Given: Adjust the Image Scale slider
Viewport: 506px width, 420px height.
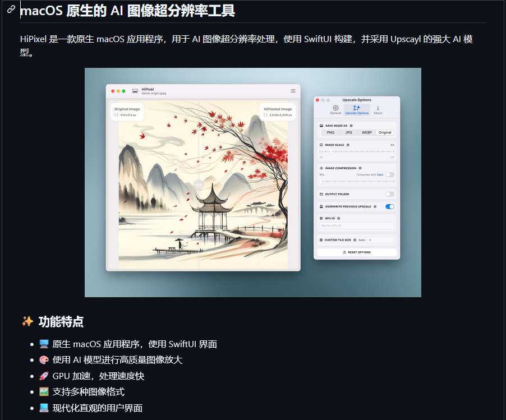Looking at the screenshot, I should pyautogui.click(x=357, y=151).
